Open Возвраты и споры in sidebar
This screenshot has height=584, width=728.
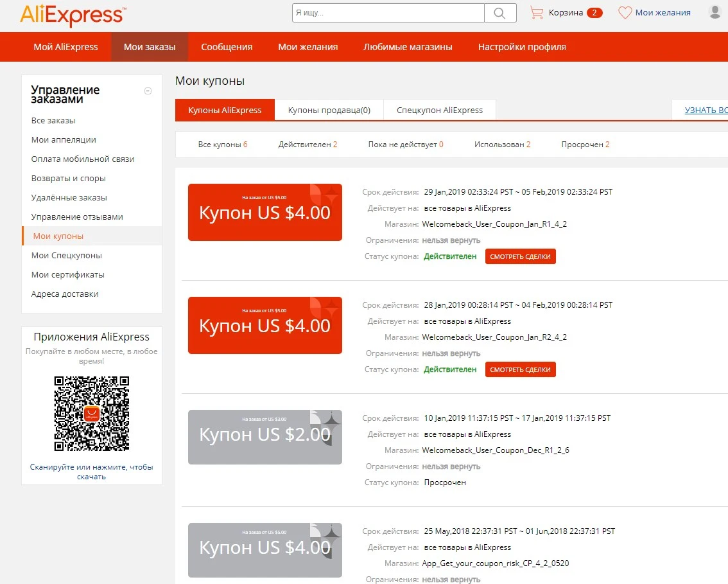tap(68, 179)
